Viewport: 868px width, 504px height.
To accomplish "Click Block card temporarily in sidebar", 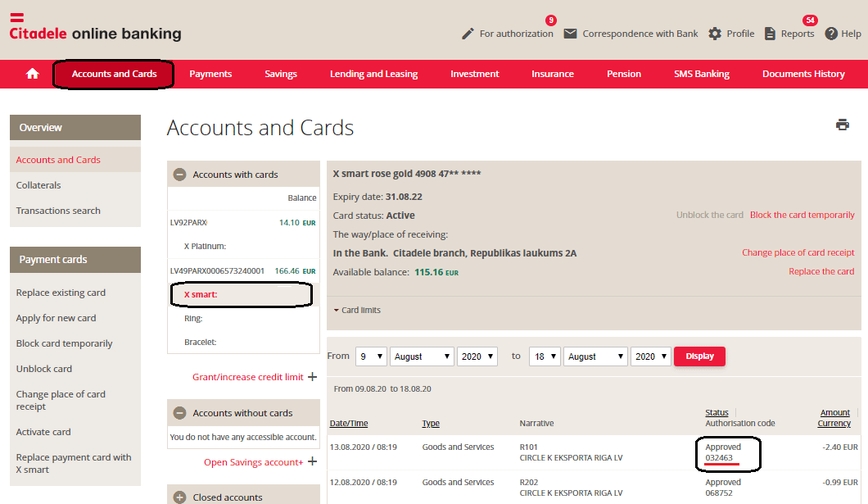I will point(64,343).
